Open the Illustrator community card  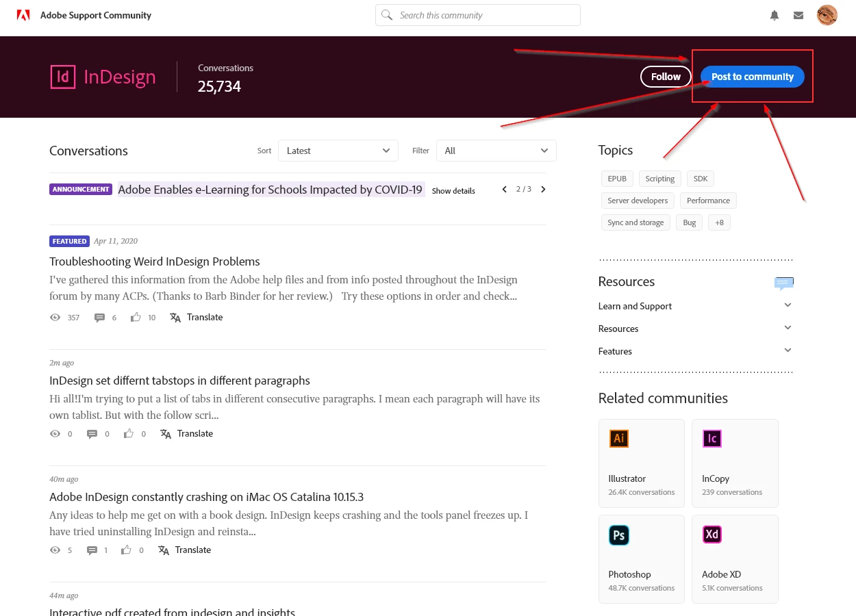(642, 463)
